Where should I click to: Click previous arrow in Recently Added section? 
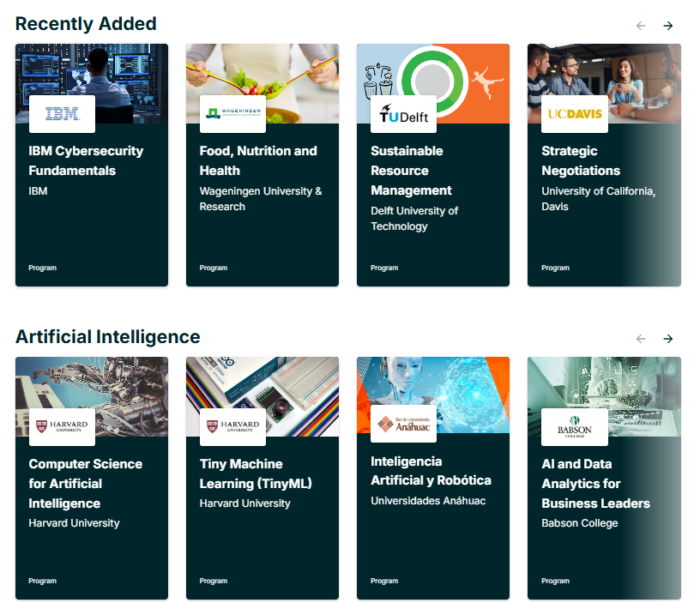(641, 26)
